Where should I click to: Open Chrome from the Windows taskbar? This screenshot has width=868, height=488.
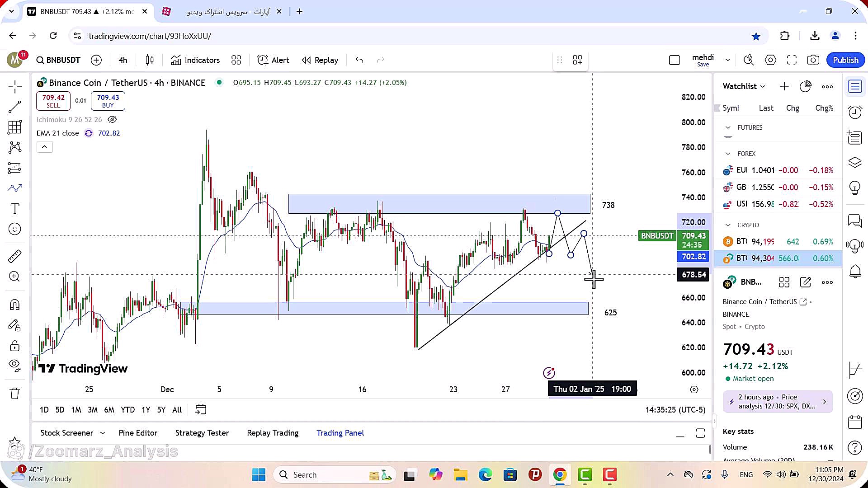pyautogui.click(x=560, y=475)
